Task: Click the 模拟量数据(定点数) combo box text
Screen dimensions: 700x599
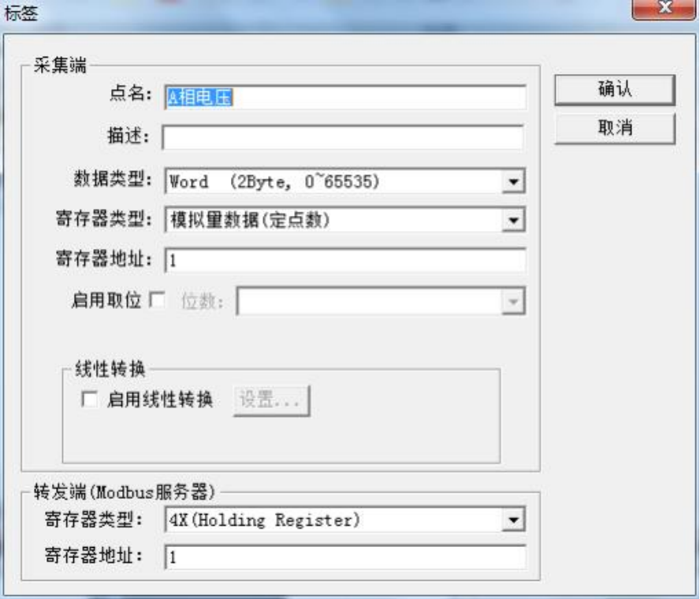Action: (x=250, y=220)
